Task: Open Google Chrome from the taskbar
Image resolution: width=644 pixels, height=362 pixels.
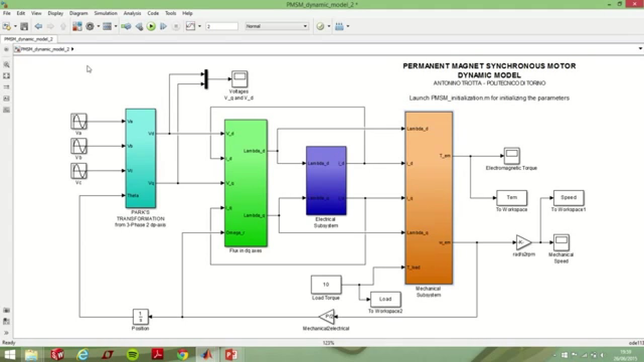Action: (182, 354)
